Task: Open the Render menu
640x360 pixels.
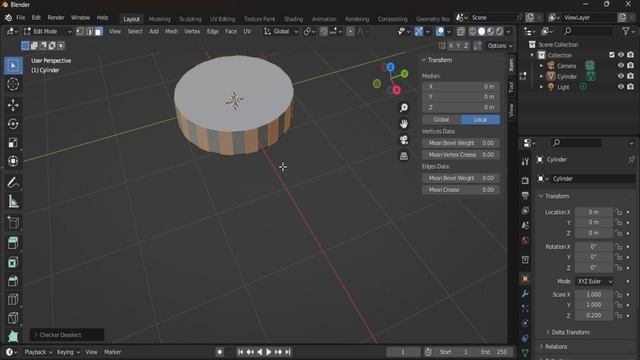Action: click(56, 18)
